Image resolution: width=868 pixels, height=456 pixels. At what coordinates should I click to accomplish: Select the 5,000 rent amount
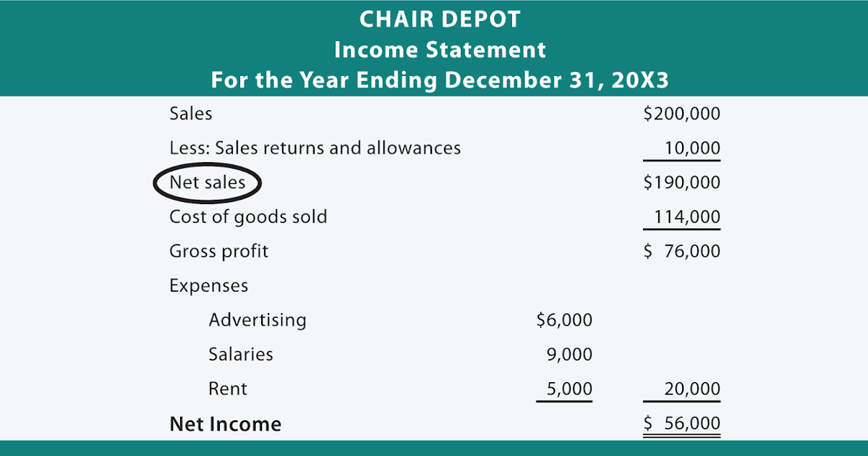point(569,389)
